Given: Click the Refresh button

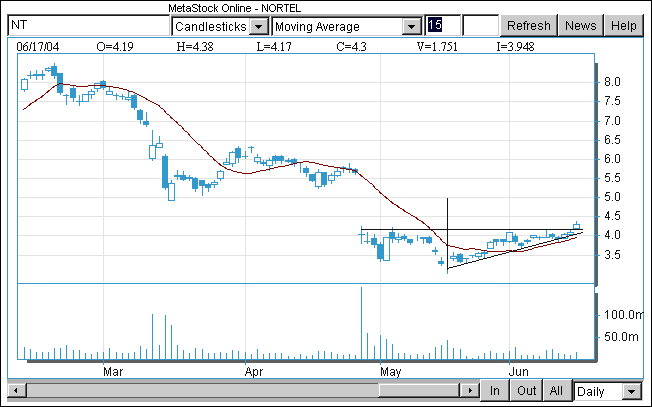Looking at the screenshot, I should point(529,26).
